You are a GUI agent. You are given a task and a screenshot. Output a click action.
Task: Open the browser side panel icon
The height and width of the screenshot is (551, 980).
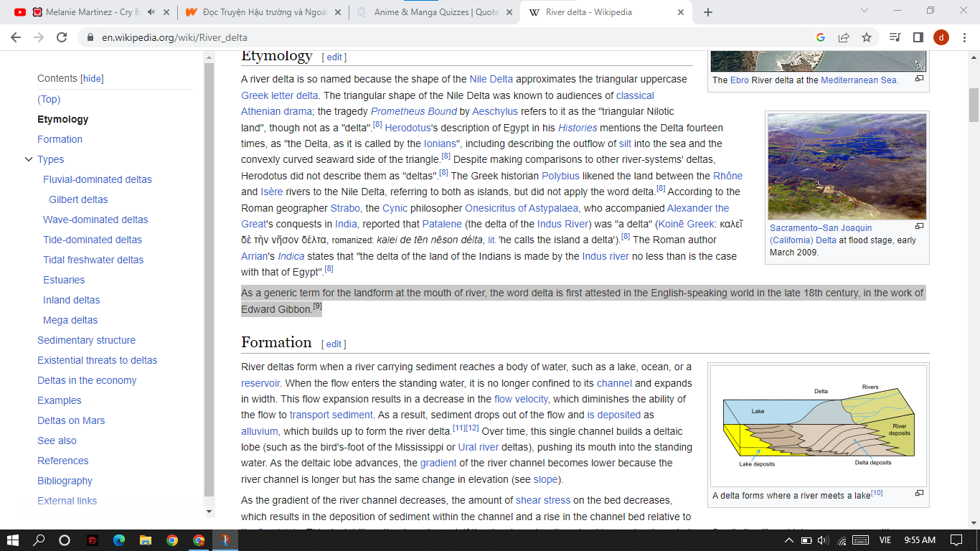click(918, 37)
